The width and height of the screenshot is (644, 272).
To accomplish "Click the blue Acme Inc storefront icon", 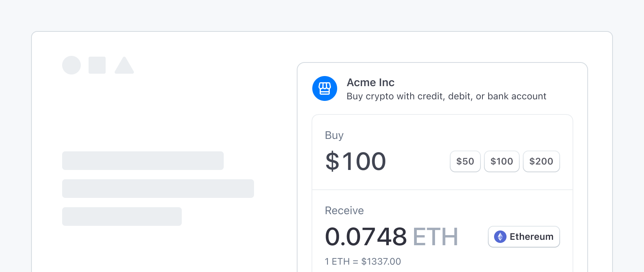I will (325, 88).
